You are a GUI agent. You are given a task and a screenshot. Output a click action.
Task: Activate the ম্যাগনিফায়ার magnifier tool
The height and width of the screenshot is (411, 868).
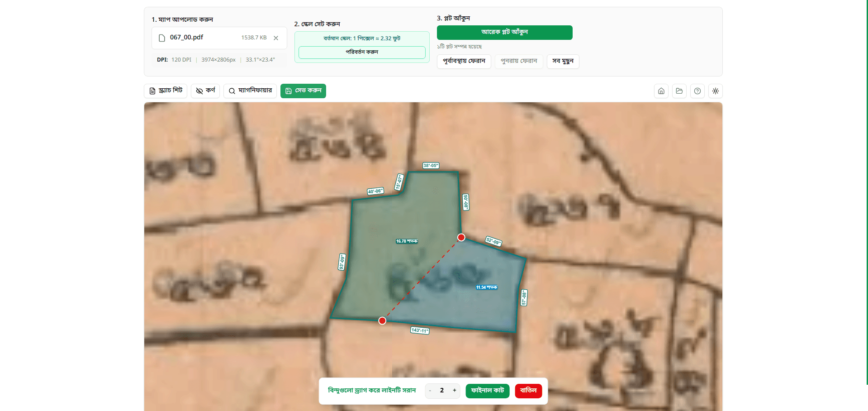point(250,91)
